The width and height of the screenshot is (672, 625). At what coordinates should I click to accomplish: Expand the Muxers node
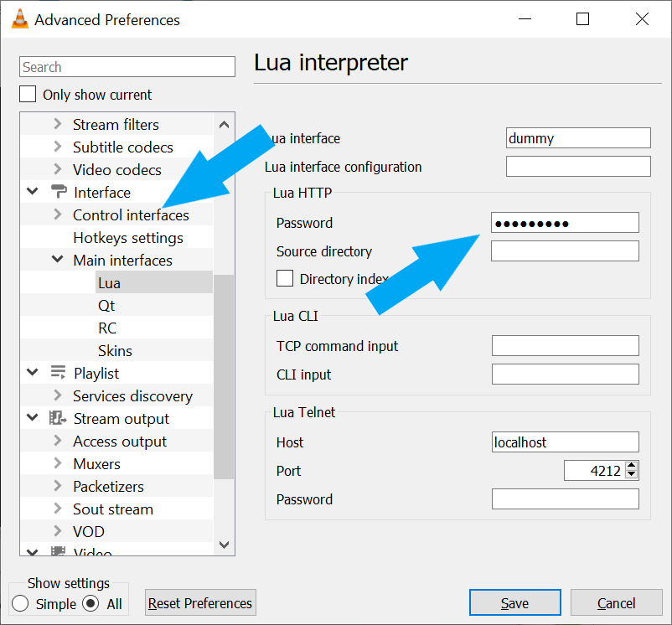(x=58, y=463)
